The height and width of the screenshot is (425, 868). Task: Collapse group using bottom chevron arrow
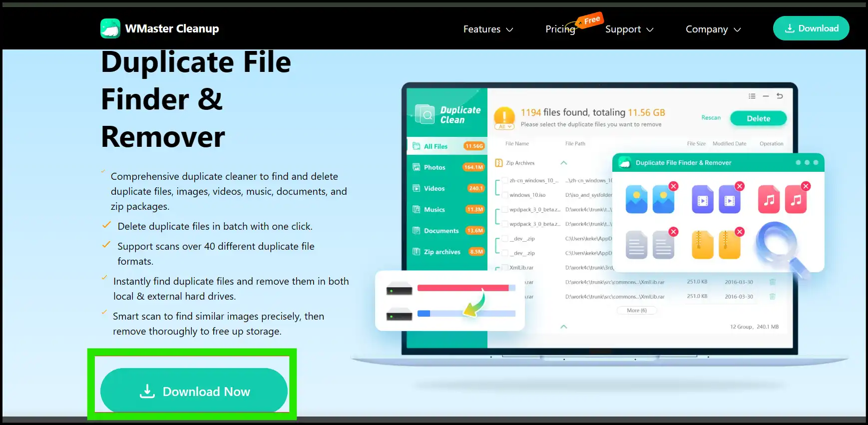click(564, 327)
